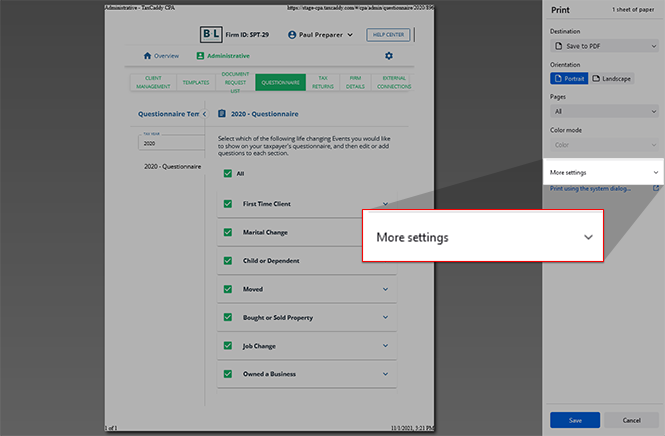The image size is (665, 436).
Task: Expand the Job Change section chevron
Action: pyautogui.click(x=385, y=345)
